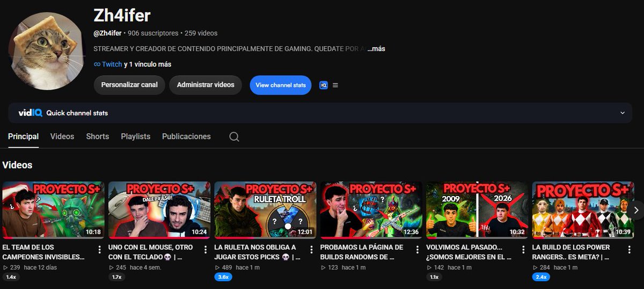Go to the Publicaciones tab
Viewport: 644px width, 289px height.
pyautogui.click(x=186, y=136)
